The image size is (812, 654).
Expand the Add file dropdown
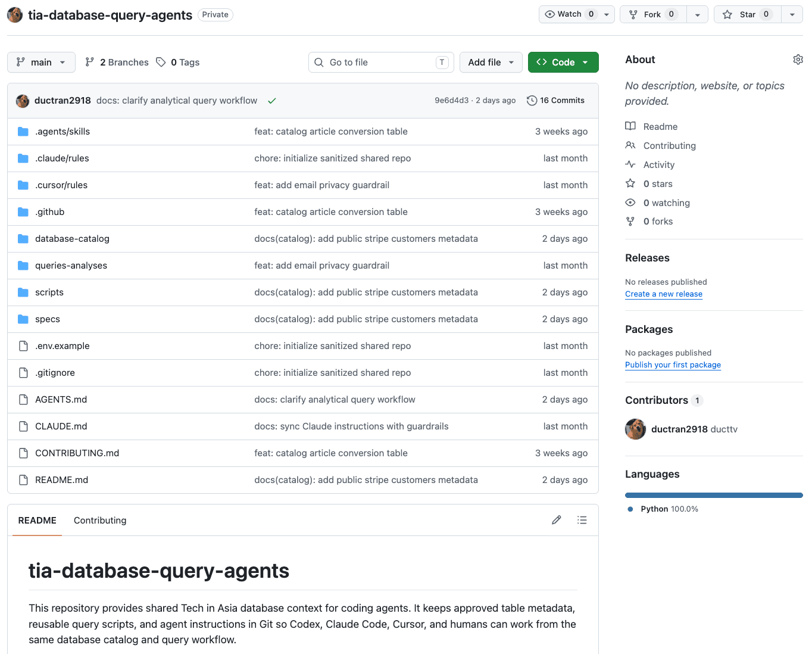click(491, 62)
